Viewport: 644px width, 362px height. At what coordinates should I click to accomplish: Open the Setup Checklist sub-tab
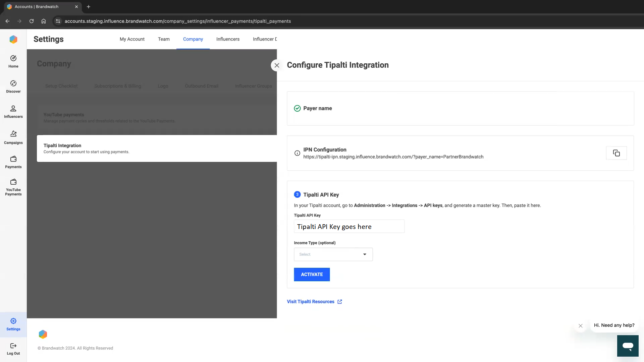61,86
